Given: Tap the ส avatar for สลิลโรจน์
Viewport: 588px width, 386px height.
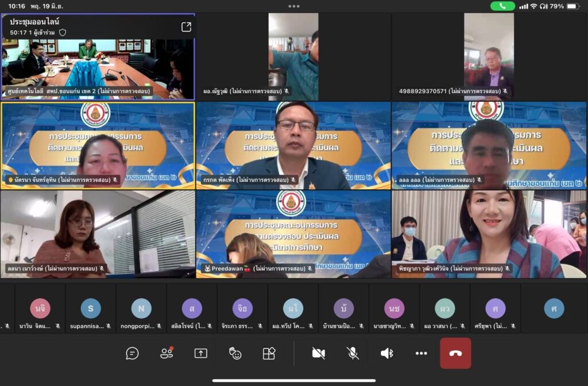Looking at the screenshot, I should pos(192,309).
